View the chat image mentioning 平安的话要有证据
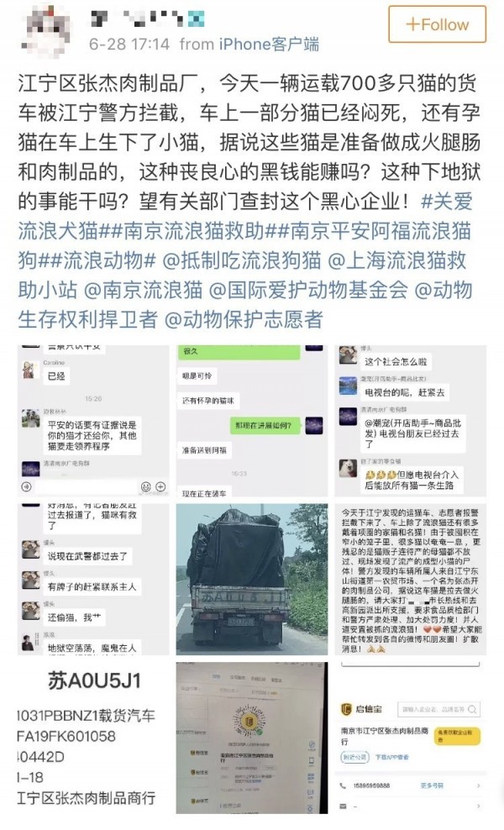Viewport: 504px width, 830px height. (93, 421)
